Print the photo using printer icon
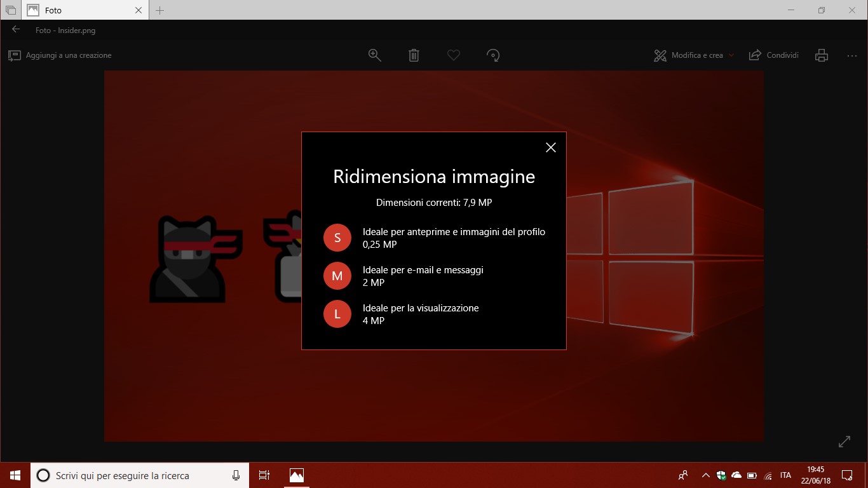This screenshot has width=868, height=488. (x=822, y=55)
